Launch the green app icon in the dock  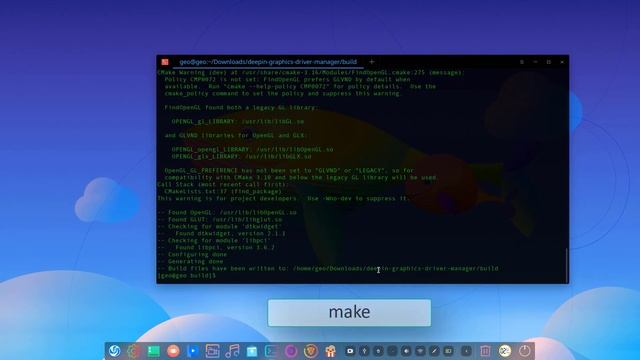pyautogui.click(x=153, y=351)
